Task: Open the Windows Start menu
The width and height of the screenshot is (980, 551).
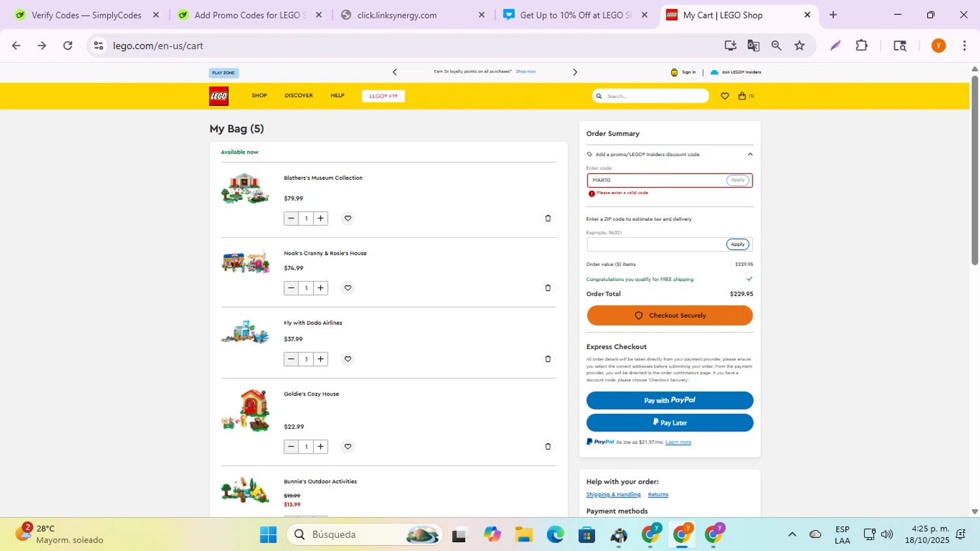Action: [268, 535]
